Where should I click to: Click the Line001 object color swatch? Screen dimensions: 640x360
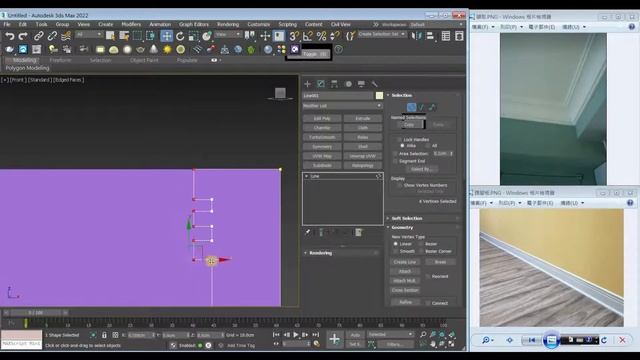click(379, 96)
